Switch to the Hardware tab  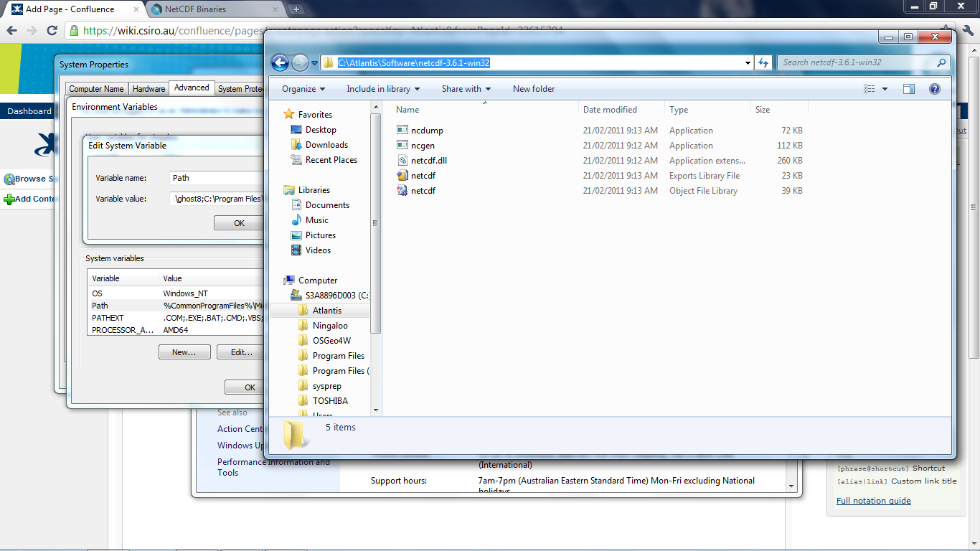click(x=149, y=89)
